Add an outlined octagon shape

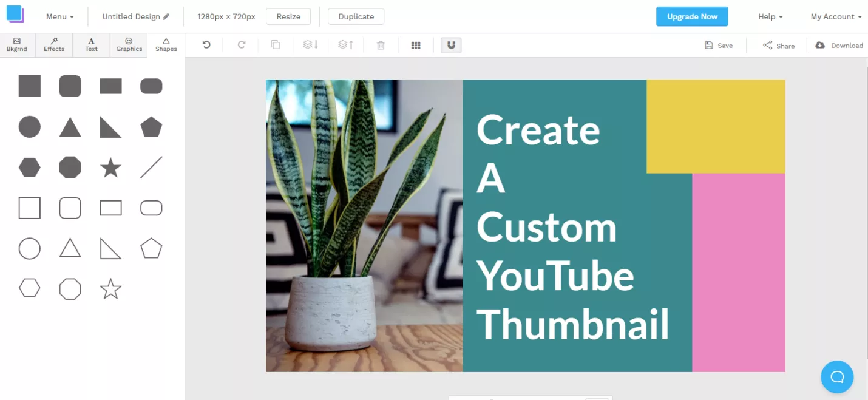click(70, 289)
